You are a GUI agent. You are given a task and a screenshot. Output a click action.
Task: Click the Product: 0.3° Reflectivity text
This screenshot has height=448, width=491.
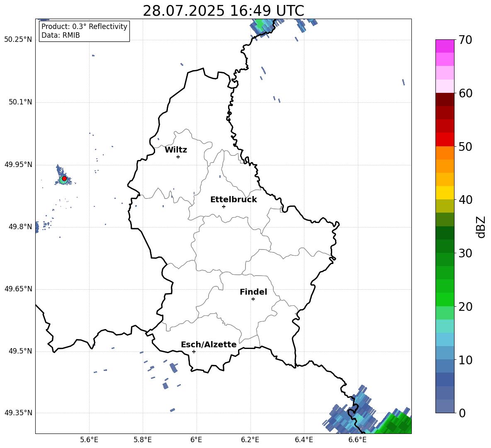[x=84, y=27]
